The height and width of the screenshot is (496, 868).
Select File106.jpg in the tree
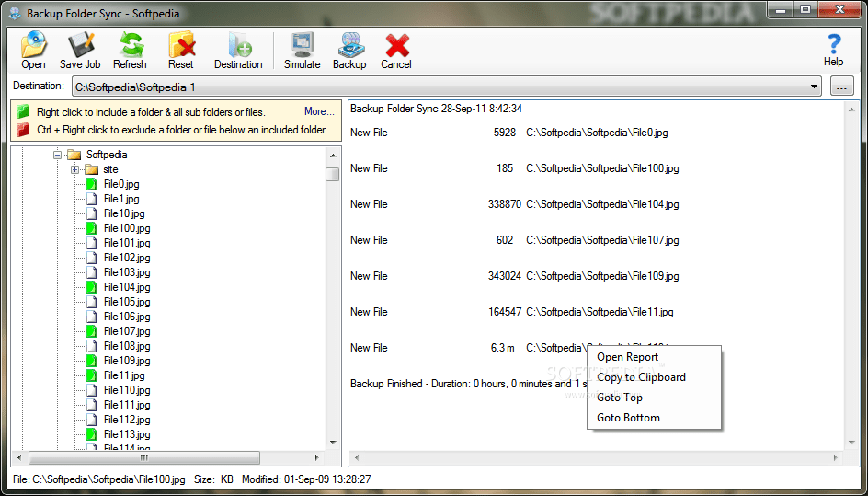point(127,317)
